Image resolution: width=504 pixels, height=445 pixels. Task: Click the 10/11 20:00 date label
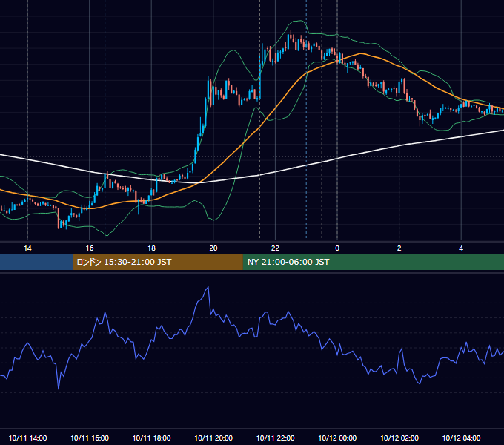pyautogui.click(x=213, y=438)
